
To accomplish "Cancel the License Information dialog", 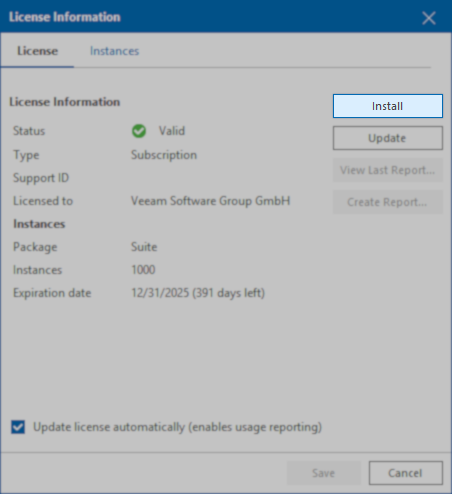I will coord(406,473).
